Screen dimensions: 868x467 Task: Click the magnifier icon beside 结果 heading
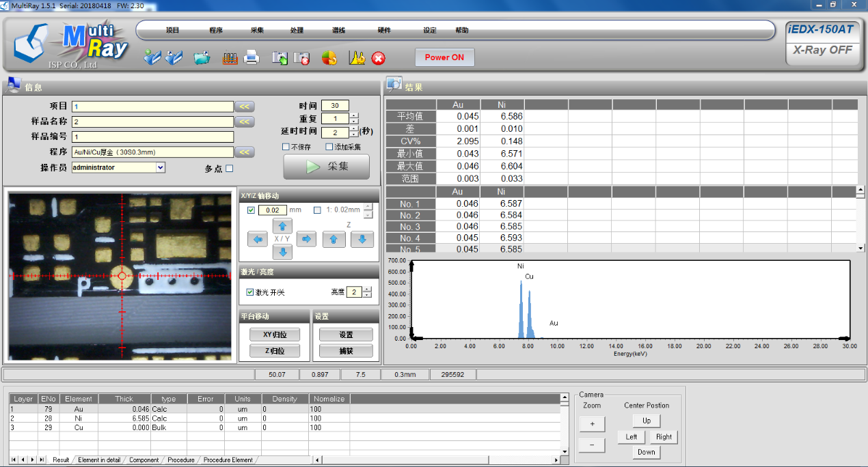(x=394, y=85)
